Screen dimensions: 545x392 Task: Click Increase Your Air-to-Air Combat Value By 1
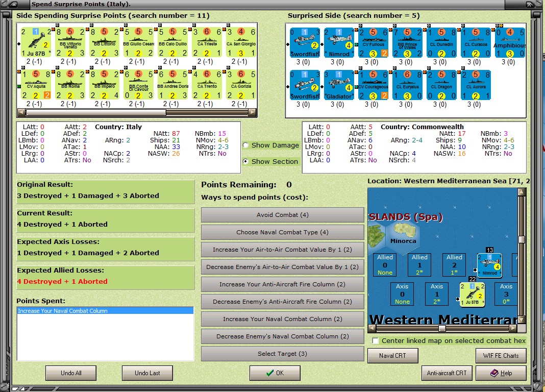tap(283, 250)
